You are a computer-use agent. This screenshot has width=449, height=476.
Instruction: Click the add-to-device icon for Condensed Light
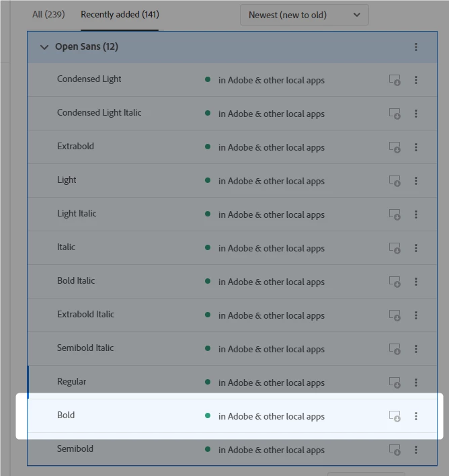395,80
